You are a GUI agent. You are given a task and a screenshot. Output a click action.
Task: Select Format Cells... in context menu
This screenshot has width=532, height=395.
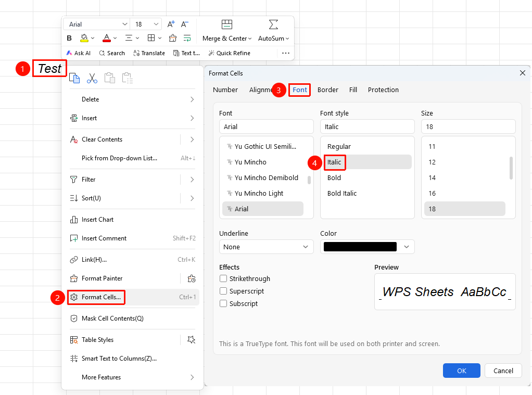click(133, 297)
